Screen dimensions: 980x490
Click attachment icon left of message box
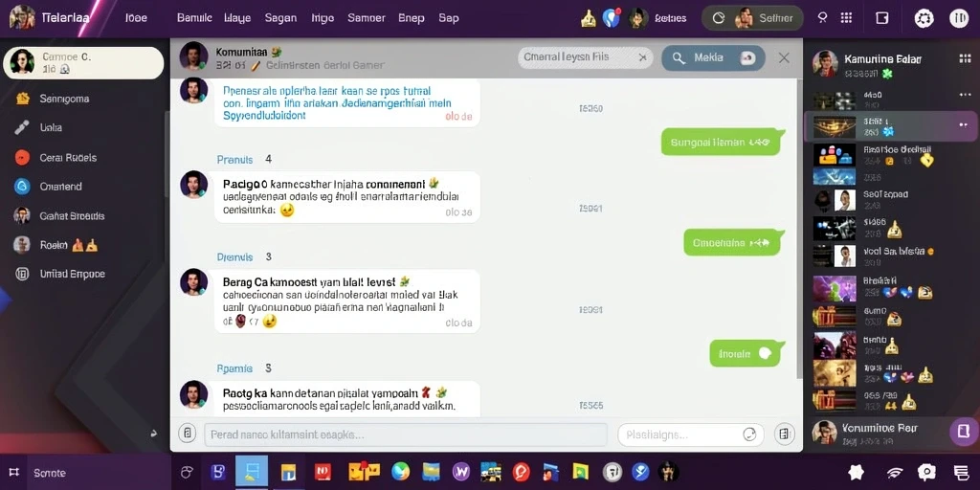coord(187,434)
